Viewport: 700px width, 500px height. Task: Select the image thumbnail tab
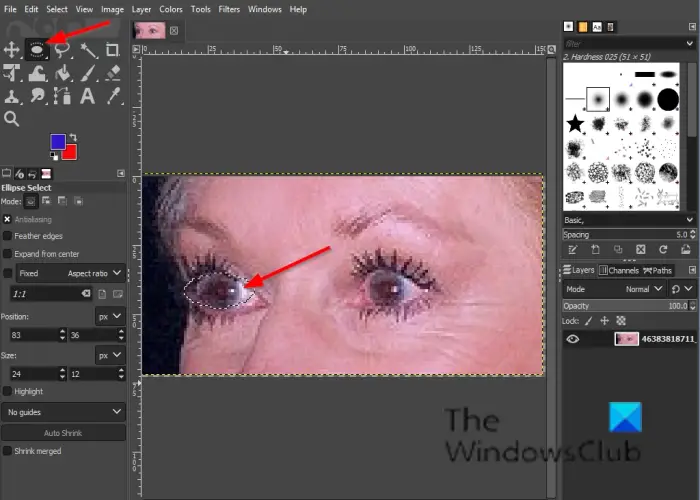pyautogui.click(x=150, y=30)
